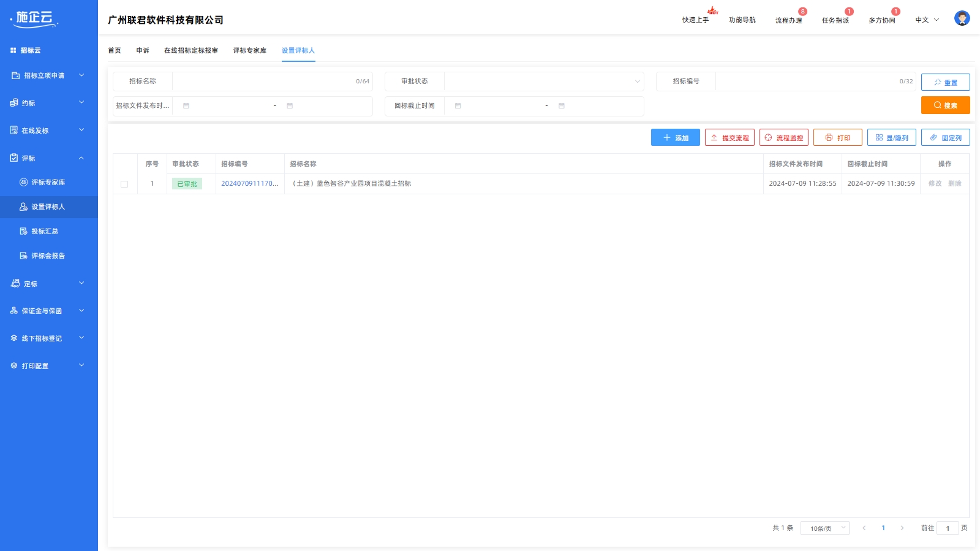This screenshot has width=980, height=551.
Task: Expand the 定标 menu chevron
Action: (x=81, y=283)
